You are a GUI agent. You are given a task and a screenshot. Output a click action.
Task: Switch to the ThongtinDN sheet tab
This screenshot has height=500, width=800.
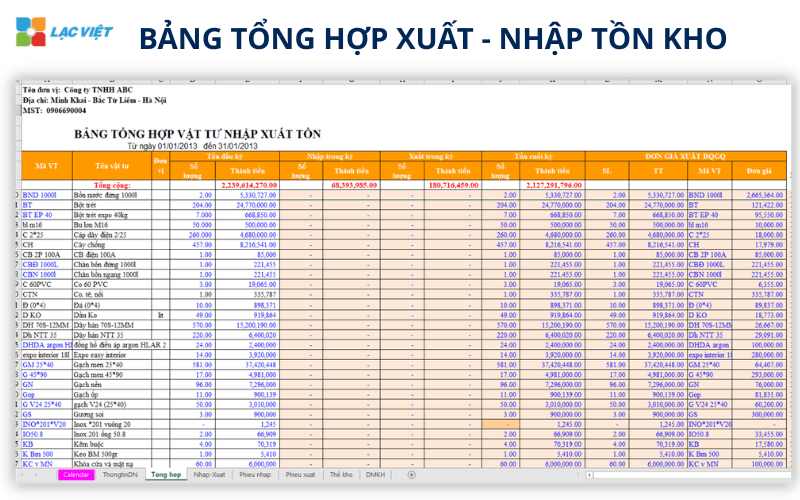click(120, 474)
